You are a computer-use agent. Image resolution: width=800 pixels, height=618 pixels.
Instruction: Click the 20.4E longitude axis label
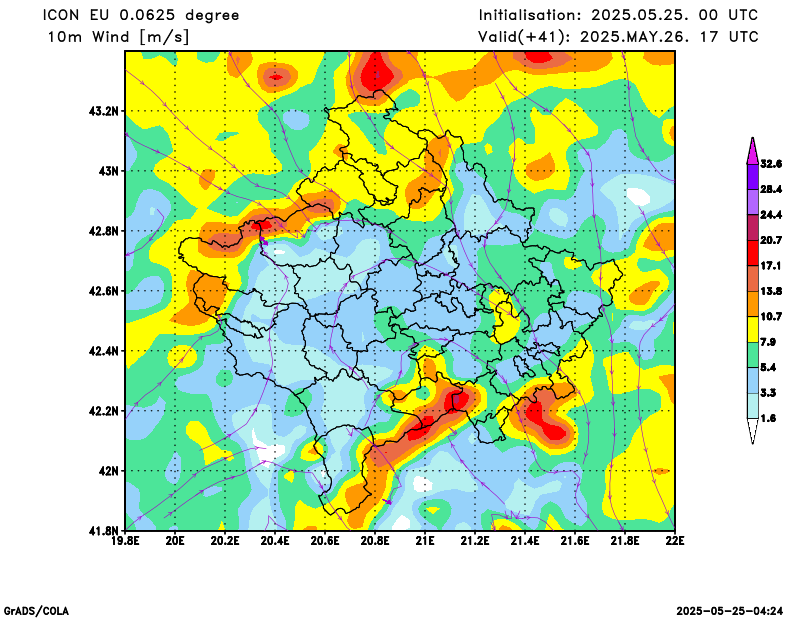(276, 540)
